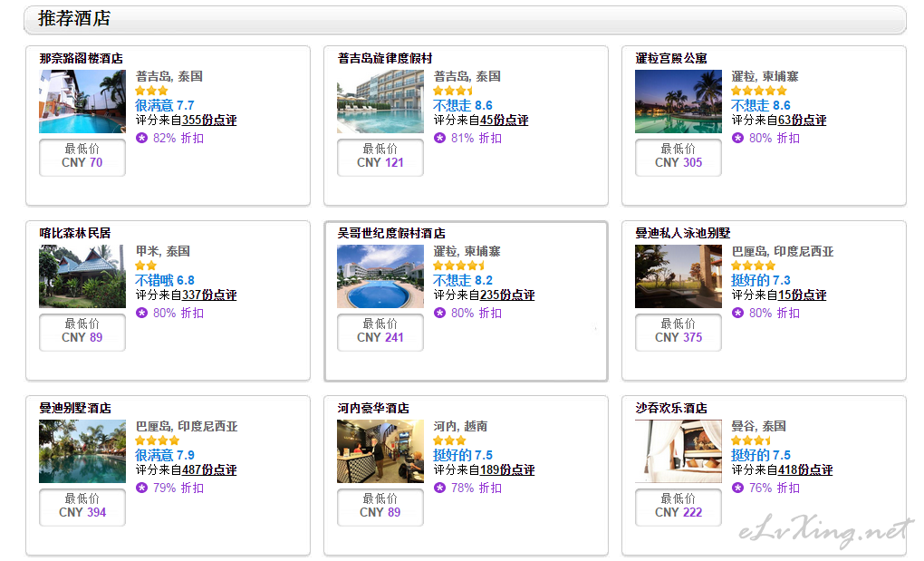Click the 最低价 CNY 241 button
This screenshot has height=561, width=924.
(380, 332)
